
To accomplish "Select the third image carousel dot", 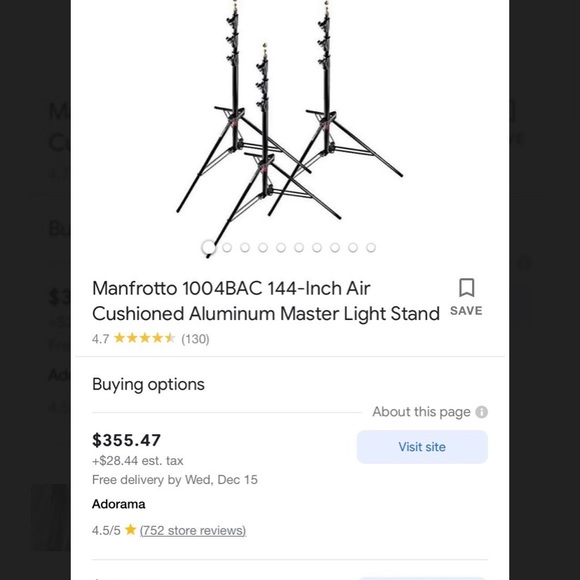I will tap(245, 247).
